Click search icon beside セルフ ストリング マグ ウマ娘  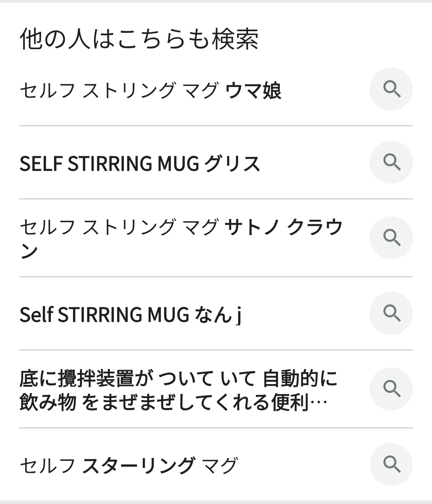(391, 89)
